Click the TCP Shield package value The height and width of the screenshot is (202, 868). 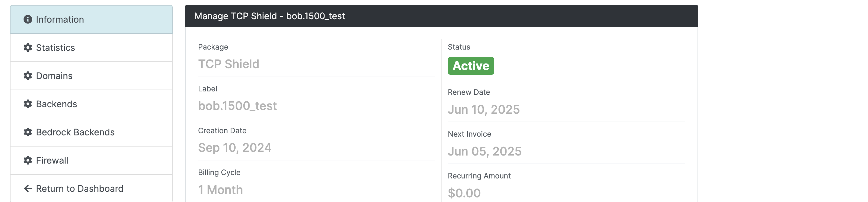tap(228, 64)
